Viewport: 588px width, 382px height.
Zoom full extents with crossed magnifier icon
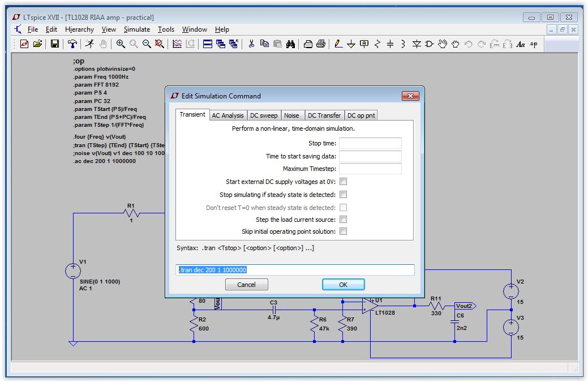coord(160,44)
